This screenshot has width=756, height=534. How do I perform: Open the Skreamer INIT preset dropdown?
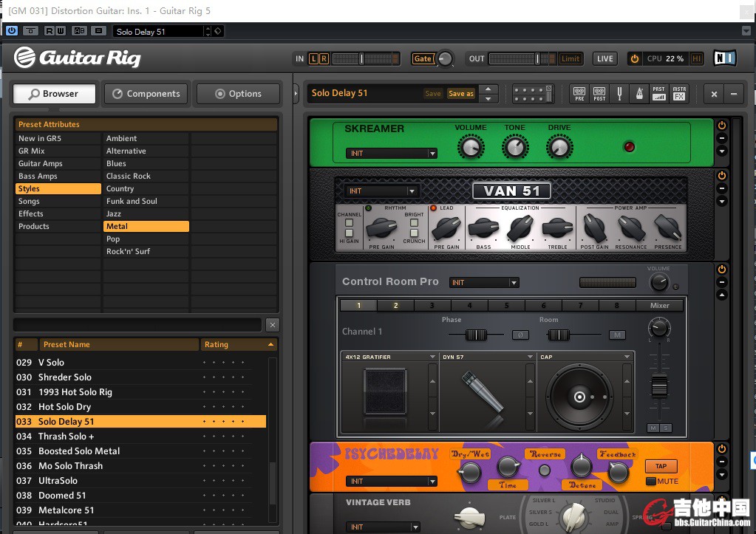(392, 154)
